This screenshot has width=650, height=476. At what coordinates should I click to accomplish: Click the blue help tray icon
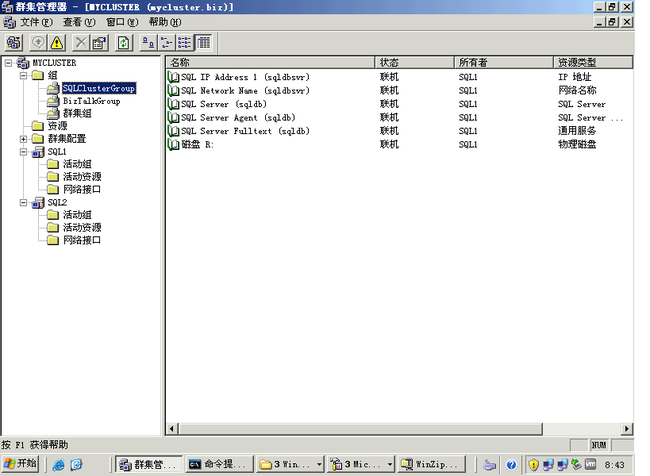(x=511, y=464)
